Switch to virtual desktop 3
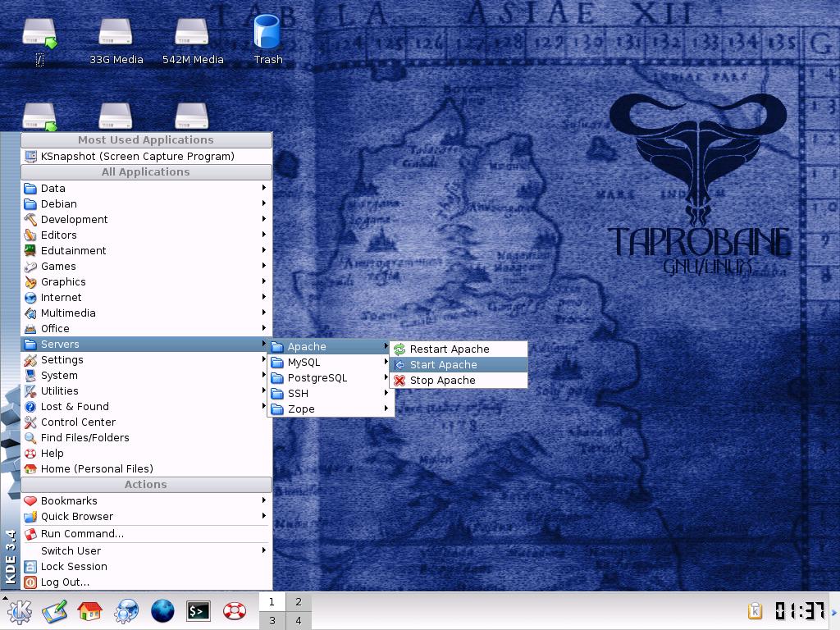Viewport: 840px width, 630px height. (x=272, y=620)
